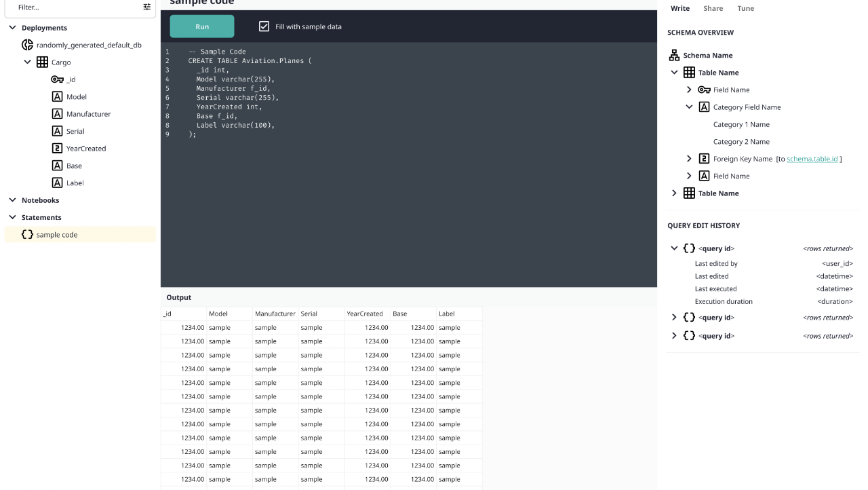Image resolution: width=868 pixels, height=490 pixels.
Task: Collapse the Cargo table tree node
Action: point(27,62)
